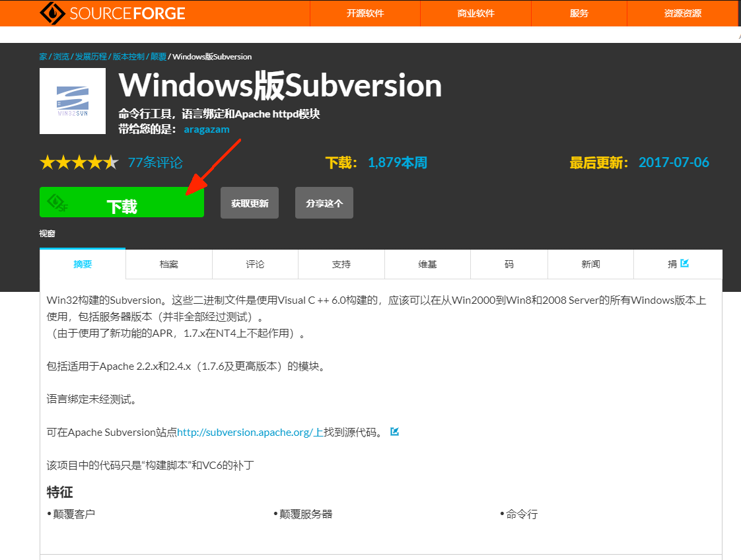Open the 服务 menu

(x=579, y=13)
